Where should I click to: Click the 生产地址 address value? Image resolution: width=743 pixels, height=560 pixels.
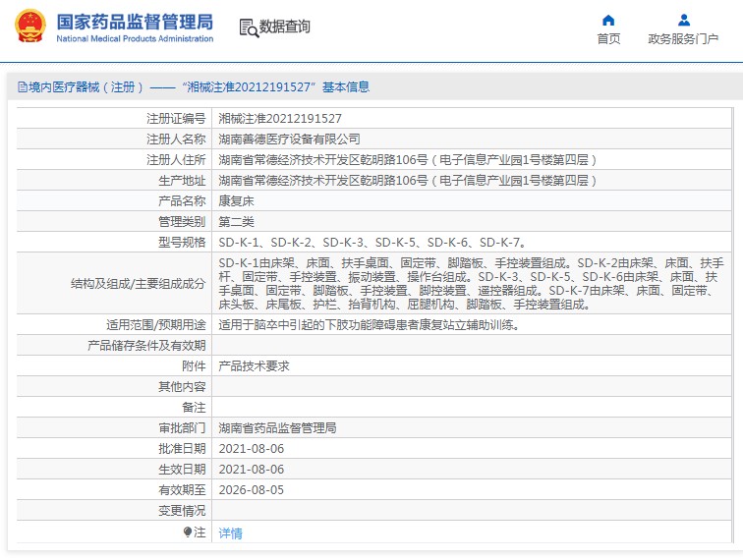click(x=407, y=181)
